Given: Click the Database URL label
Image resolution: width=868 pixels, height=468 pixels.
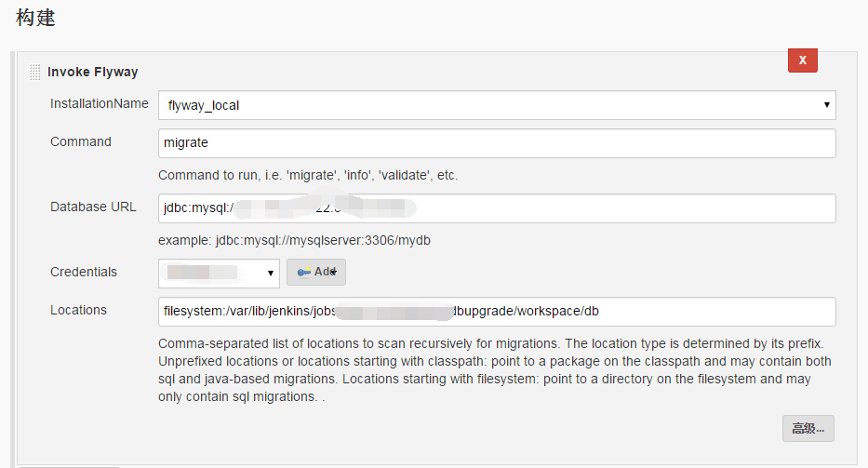Looking at the screenshot, I should tap(93, 207).
